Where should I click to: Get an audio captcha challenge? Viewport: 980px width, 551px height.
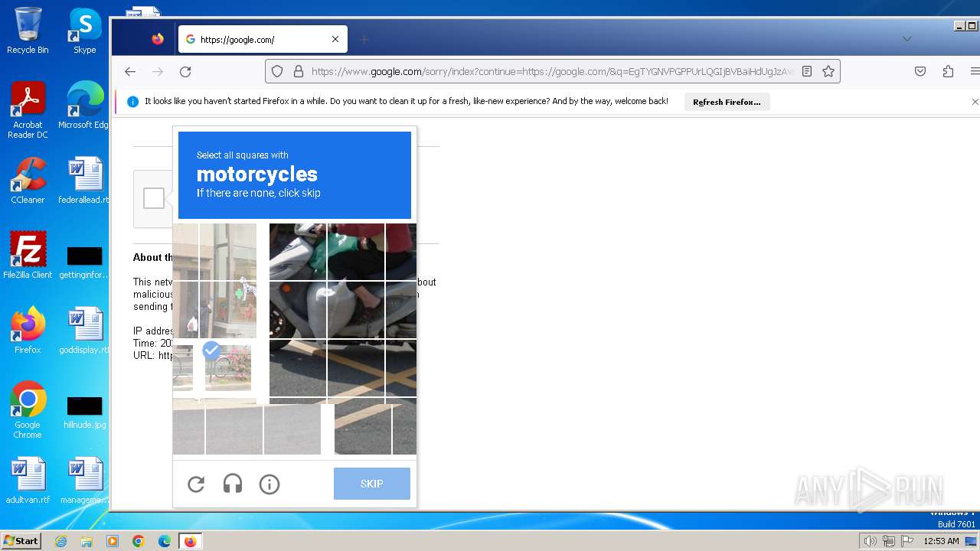point(233,484)
